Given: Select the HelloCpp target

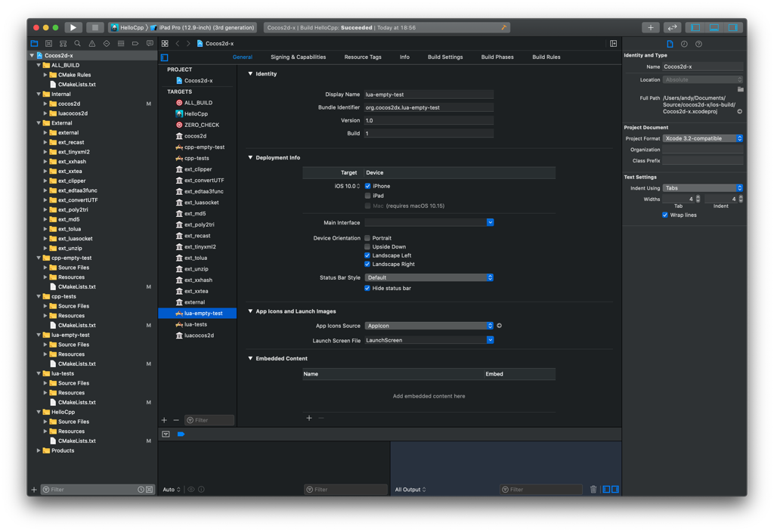Looking at the screenshot, I should (x=196, y=113).
